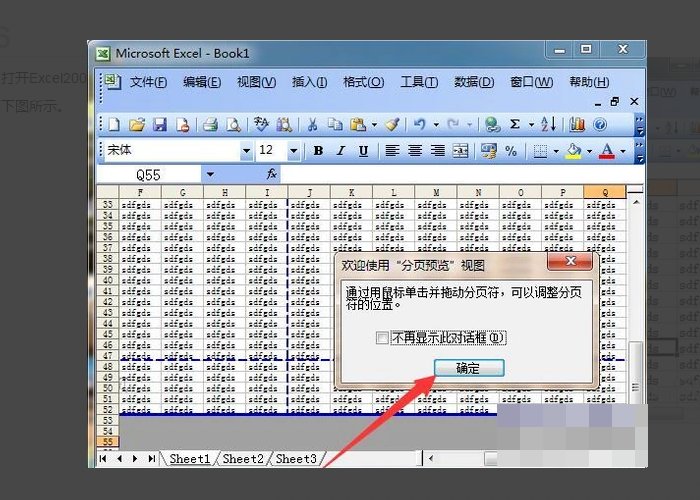Select the Format Painter brush icon
The image size is (700, 500).
392,125
